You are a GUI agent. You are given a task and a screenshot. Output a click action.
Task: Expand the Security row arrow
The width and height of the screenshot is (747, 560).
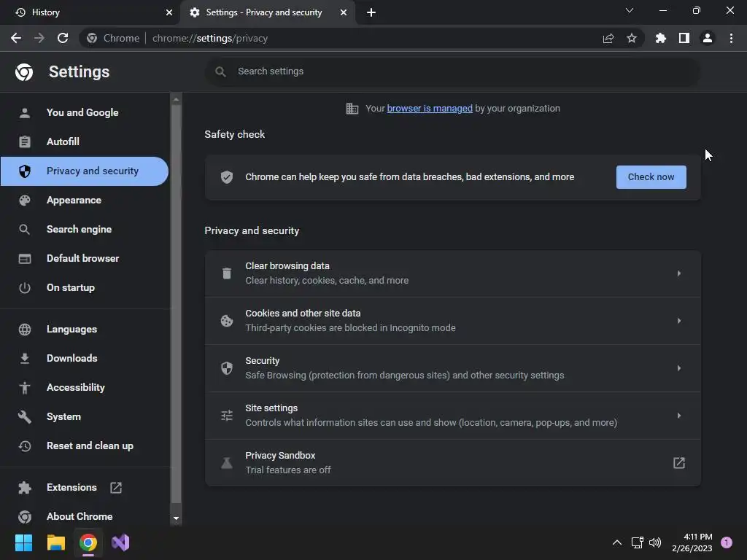pyautogui.click(x=679, y=368)
